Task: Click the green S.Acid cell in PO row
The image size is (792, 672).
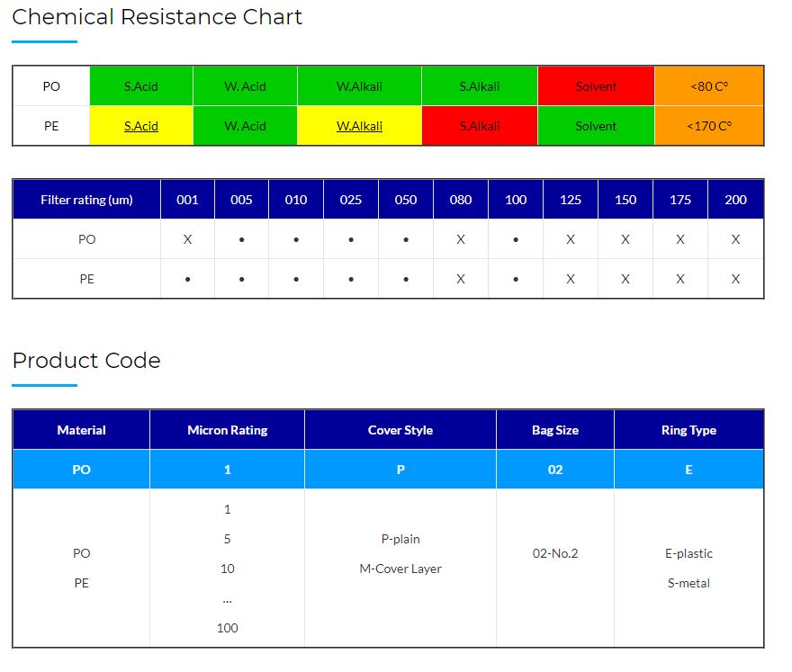Action: click(141, 86)
